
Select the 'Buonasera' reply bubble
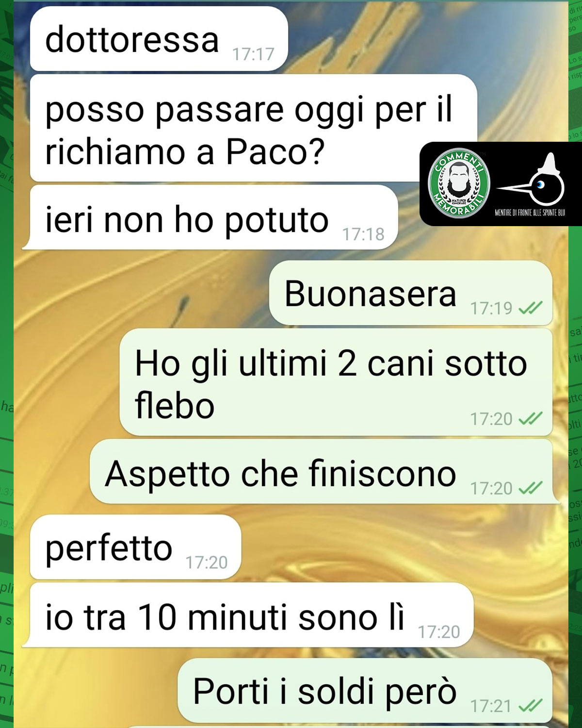(x=411, y=293)
